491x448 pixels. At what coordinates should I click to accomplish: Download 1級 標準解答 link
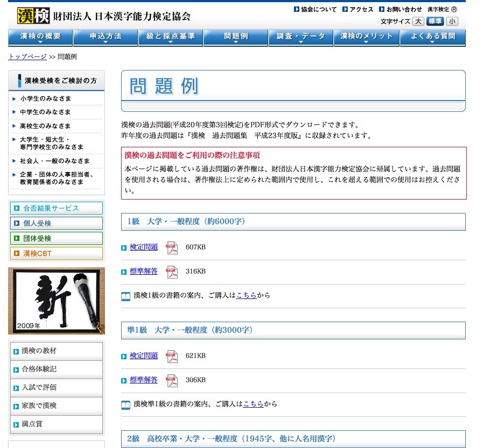click(x=144, y=271)
